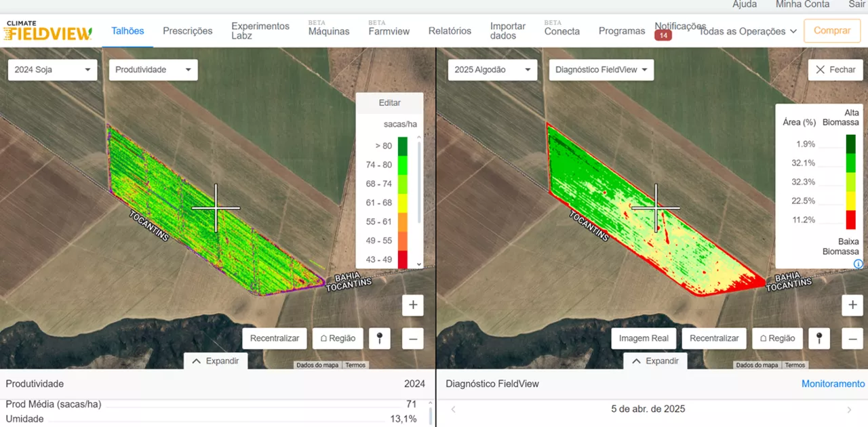Switch right map to Imagem Real
Screen dimensions: 868x427
(644, 338)
